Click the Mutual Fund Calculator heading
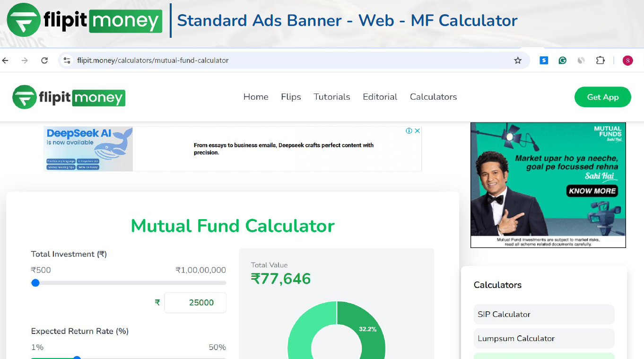Image resolution: width=644 pixels, height=359 pixels. [233, 226]
